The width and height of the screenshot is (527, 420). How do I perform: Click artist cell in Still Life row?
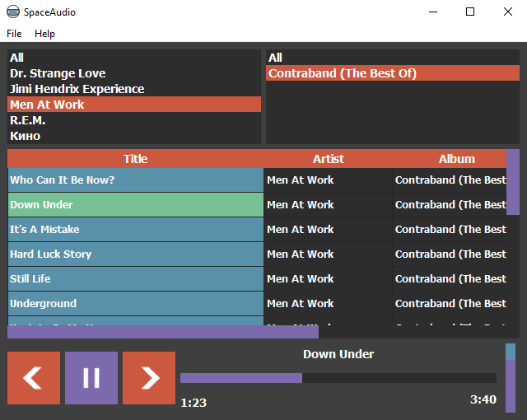pos(328,279)
